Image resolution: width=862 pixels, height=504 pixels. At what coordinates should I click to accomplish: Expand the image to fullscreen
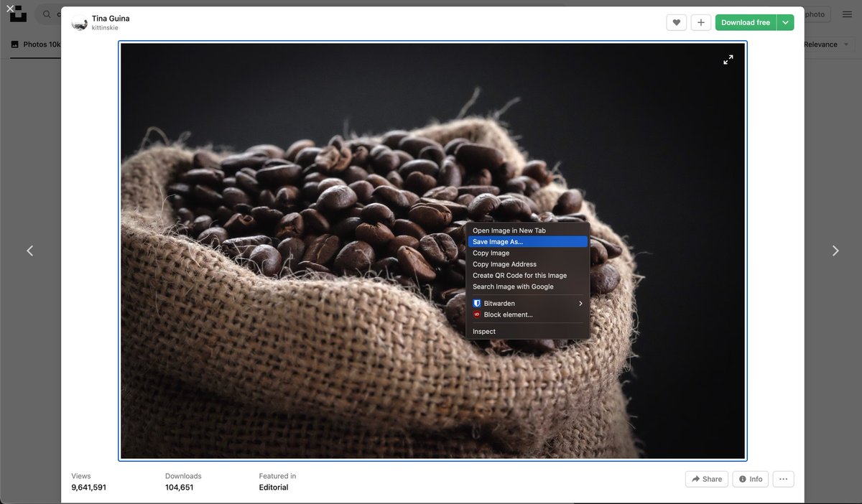tap(728, 60)
